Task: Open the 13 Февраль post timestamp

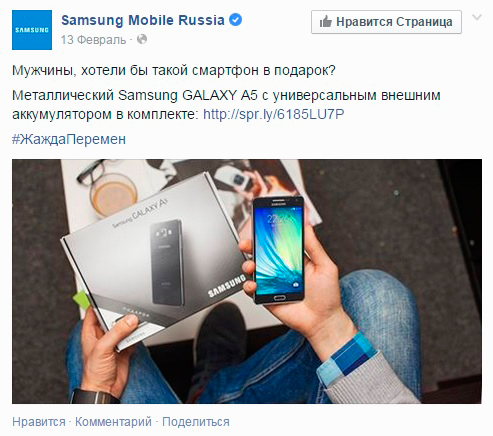Action: [93, 40]
